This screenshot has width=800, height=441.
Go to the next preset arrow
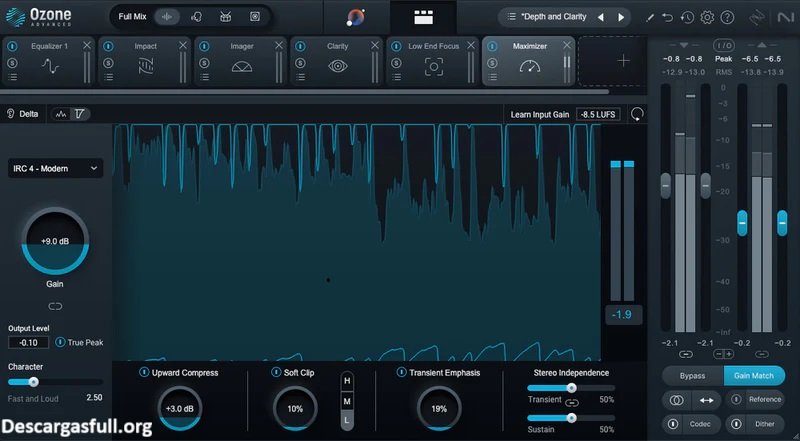[619, 17]
